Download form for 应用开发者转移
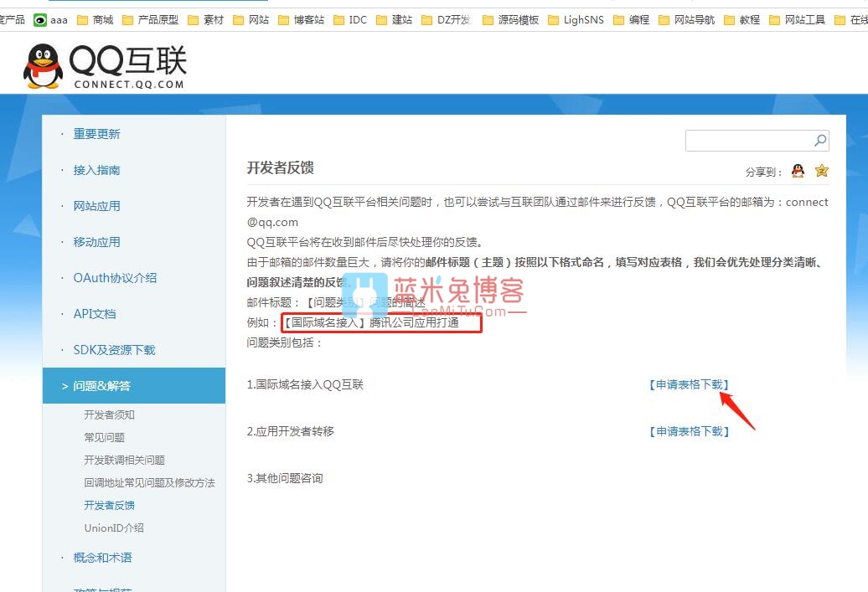This screenshot has width=868, height=592. (690, 431)
